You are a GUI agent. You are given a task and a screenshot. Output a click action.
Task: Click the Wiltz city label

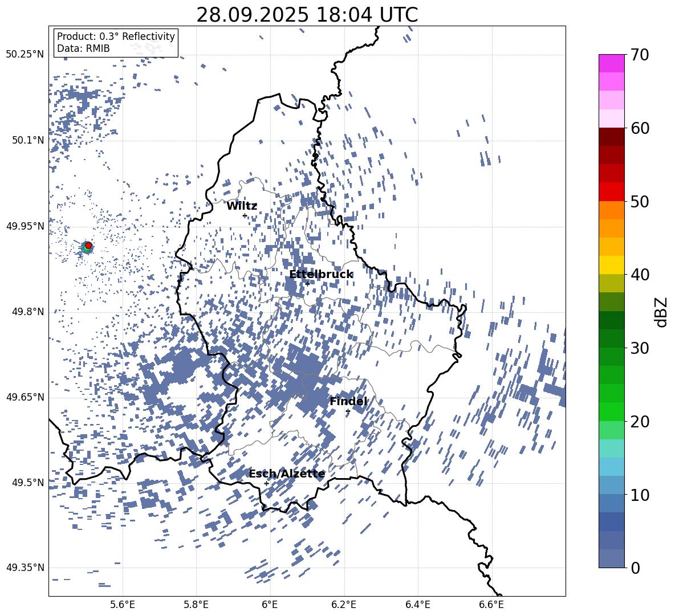[x=242, y=206]
